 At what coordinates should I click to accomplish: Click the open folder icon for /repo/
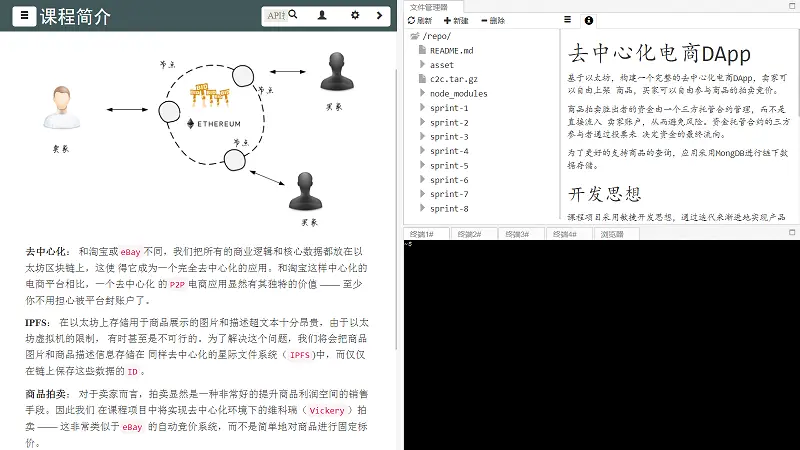[x=414, y=36]
